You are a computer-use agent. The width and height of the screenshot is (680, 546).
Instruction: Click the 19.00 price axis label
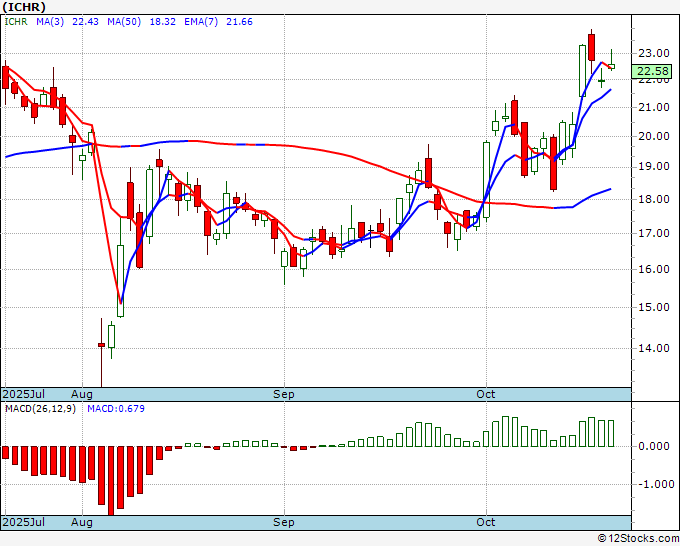[x=654, y=167]
